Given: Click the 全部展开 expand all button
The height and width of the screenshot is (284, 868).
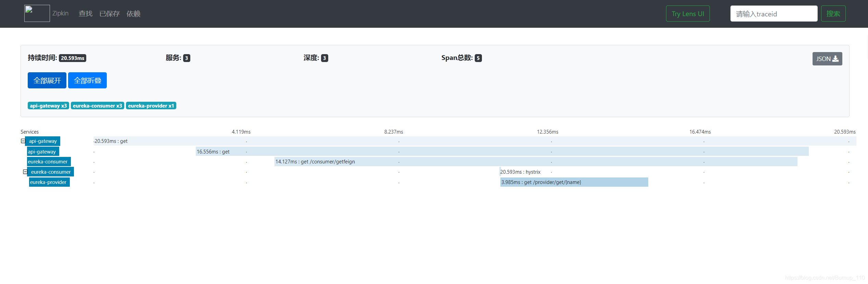Looking at the screenshot, I should point(47,81).
